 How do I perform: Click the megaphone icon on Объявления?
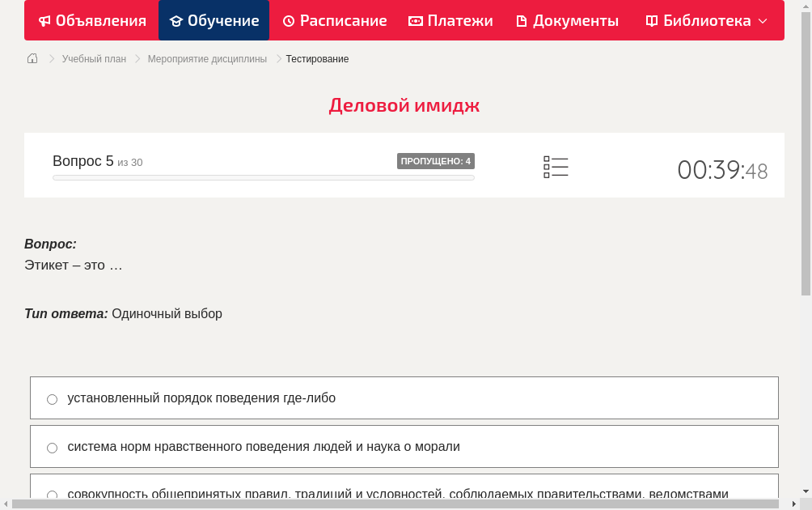pos(44,20)
